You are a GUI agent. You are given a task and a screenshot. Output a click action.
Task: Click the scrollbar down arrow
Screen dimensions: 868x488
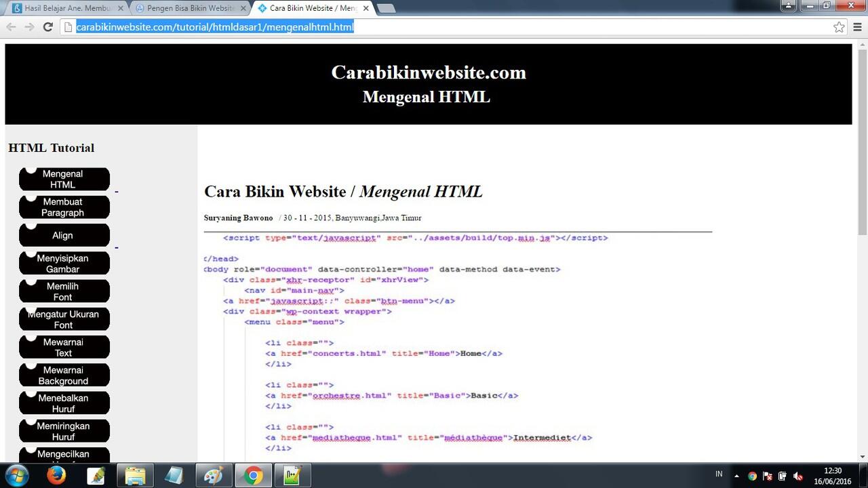pos(862,457)
